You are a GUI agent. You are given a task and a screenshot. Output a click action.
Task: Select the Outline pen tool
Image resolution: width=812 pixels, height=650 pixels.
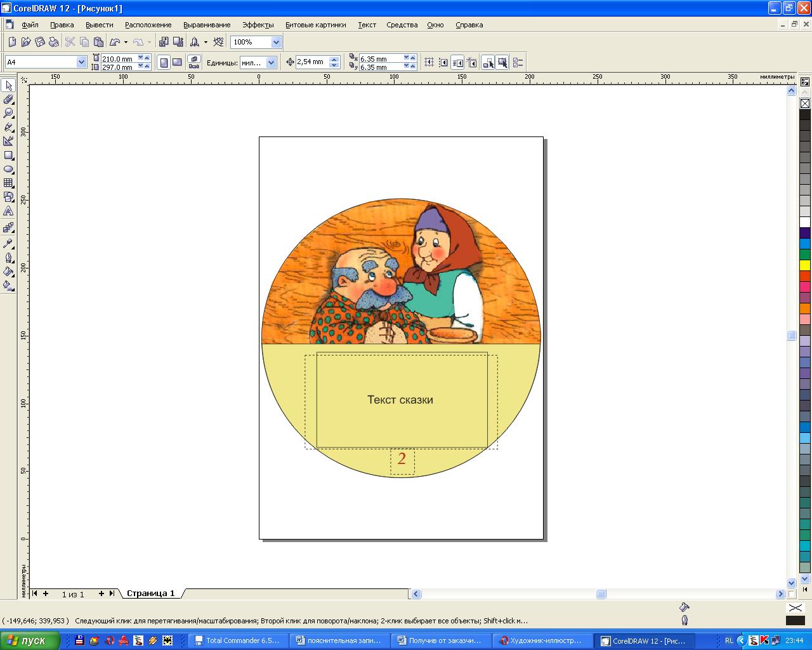[x=8, y=258]
